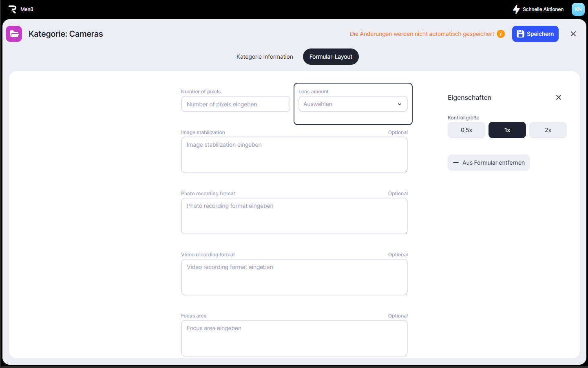Click the Number of pixels input field
Screen dimensions: 588x368
coord(236,104)
